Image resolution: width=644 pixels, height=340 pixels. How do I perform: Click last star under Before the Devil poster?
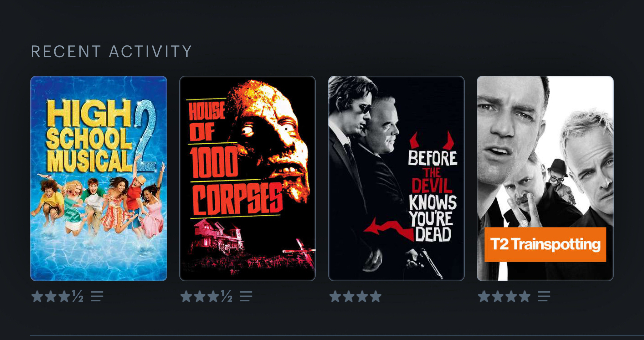point(376,296)
